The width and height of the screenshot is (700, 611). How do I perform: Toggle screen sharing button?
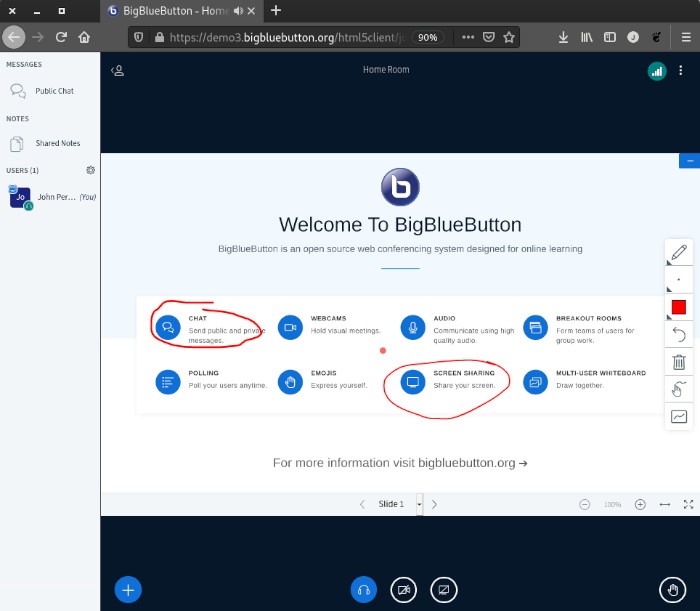(444, 590)
